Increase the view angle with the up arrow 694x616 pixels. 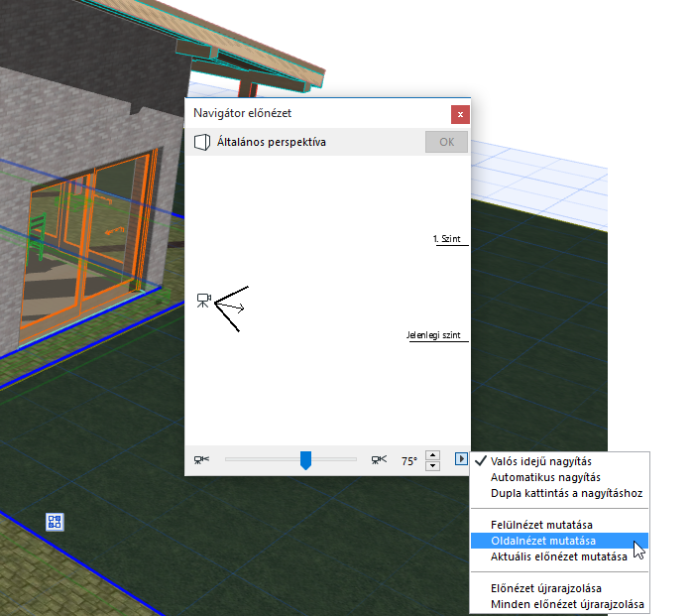432,455
